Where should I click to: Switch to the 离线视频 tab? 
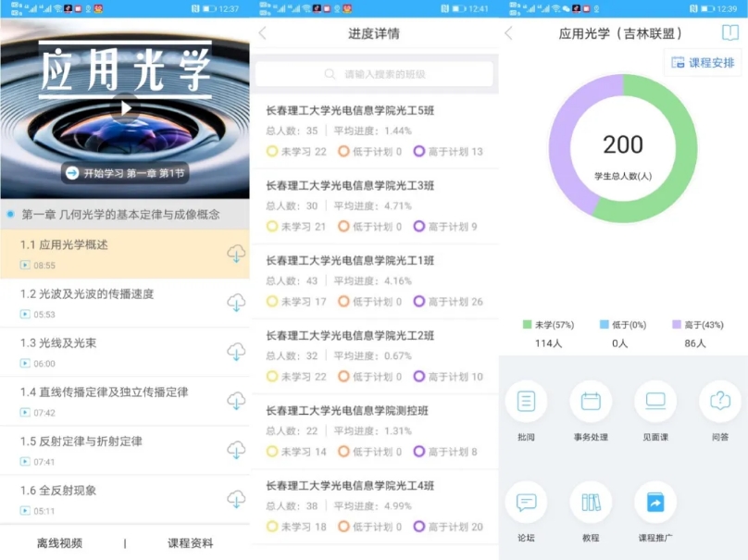[59, 543]
